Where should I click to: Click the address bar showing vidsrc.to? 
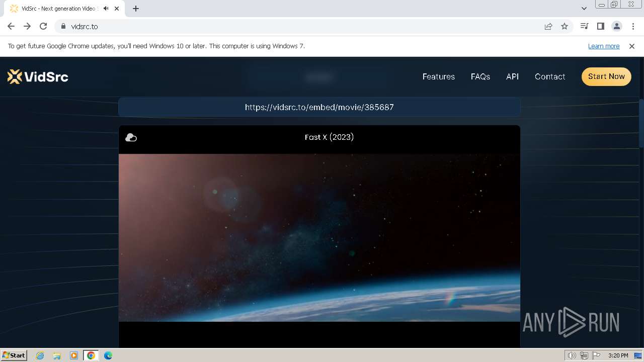(302, 26)
